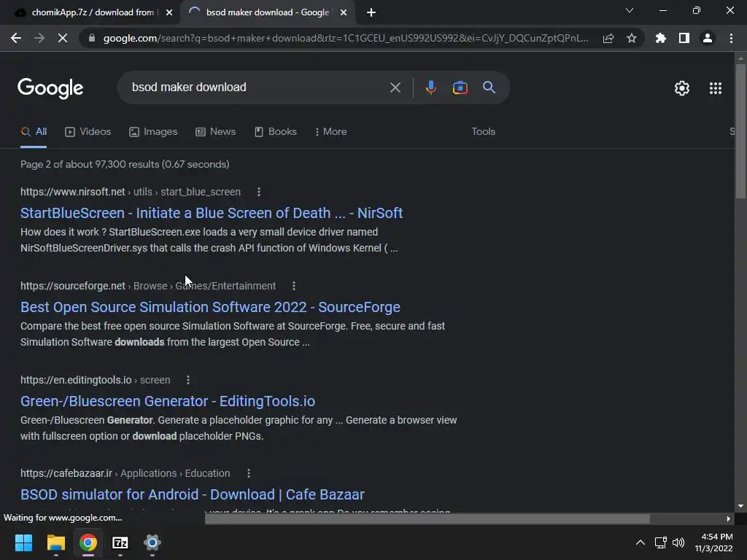Share this page via the share icon
747x560 pixels.
(608, 38)
